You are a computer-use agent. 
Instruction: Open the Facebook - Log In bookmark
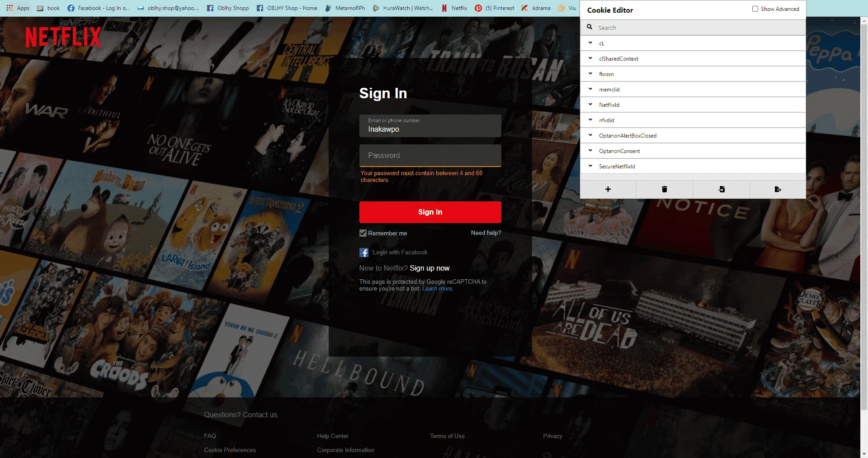click(x=99, y=8)
